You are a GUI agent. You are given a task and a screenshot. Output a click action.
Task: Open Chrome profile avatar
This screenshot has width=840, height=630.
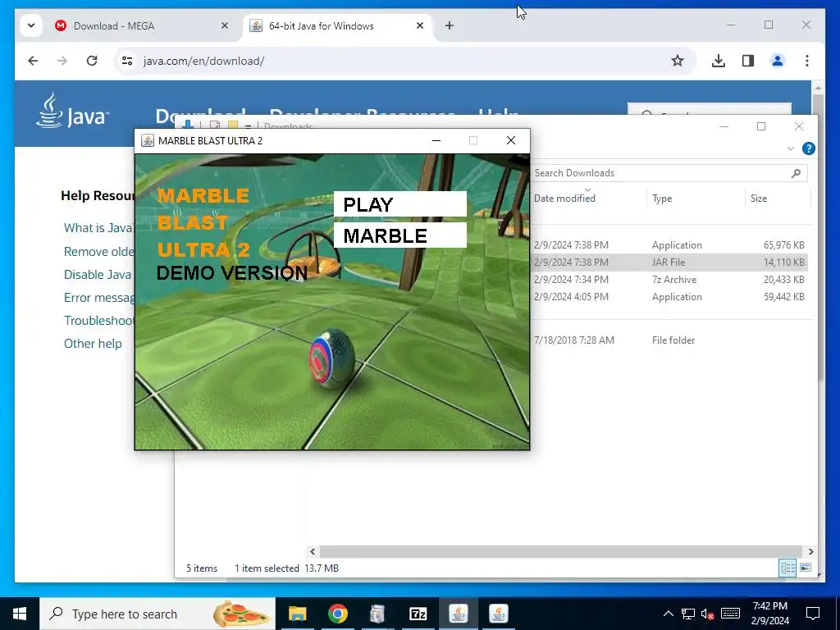click(x=778, y=61)
